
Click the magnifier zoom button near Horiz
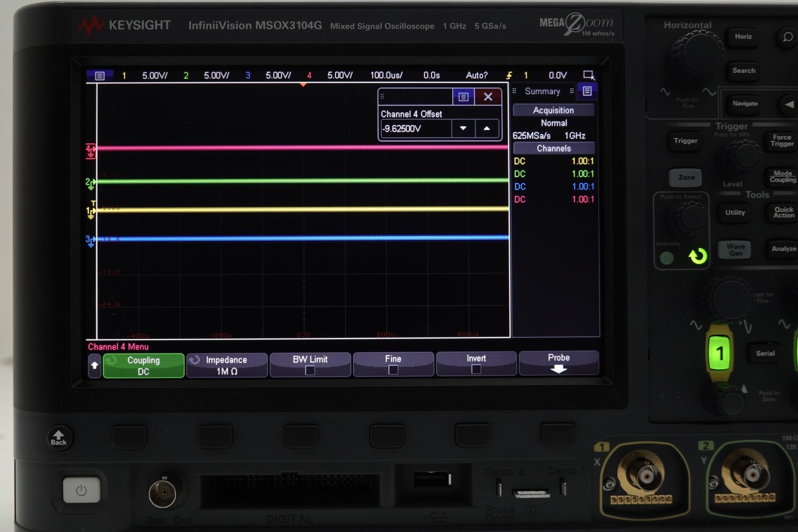(787, 37)
